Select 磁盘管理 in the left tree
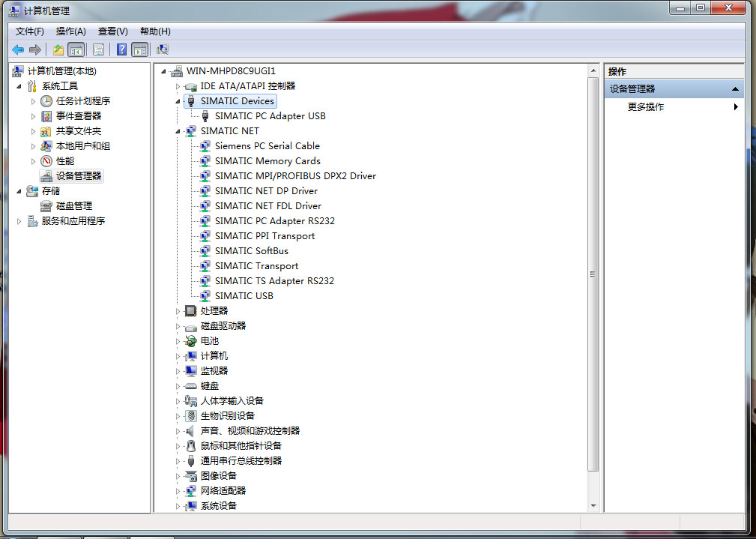Image resolution: width=756 pixels, height=539 pixels. pos(74,206)
